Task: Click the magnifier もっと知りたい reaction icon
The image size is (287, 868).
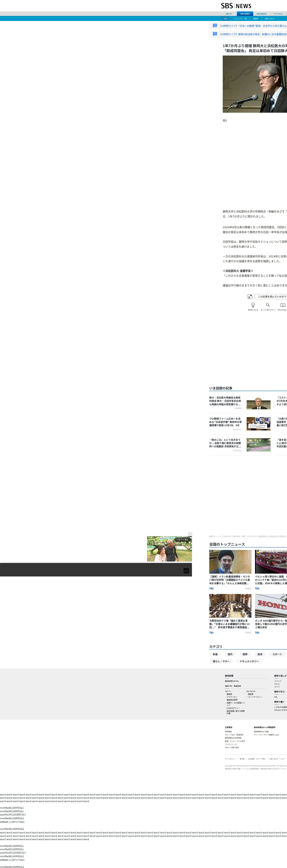Action: click(268, 305)
